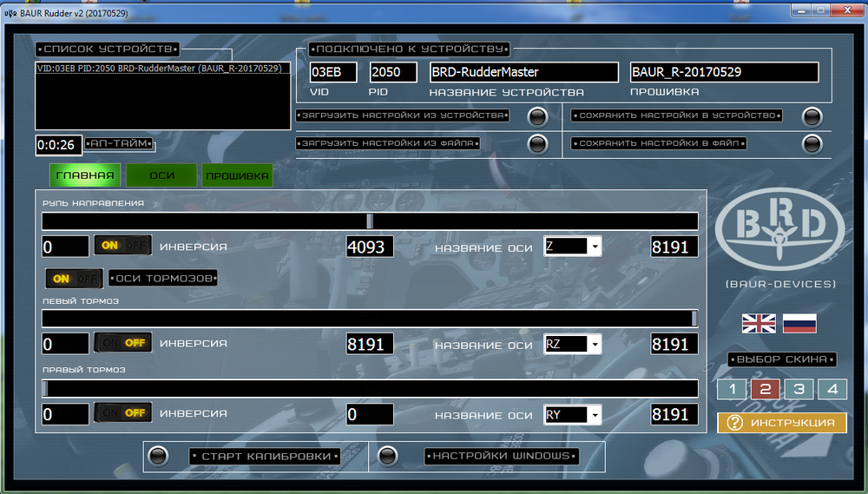Minimize the BAUR Rudder window

click(x=801, y=10)
